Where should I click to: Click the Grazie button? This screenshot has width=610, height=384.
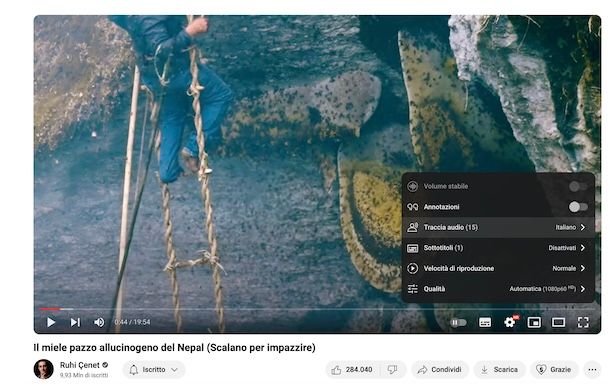click(554, 370)
